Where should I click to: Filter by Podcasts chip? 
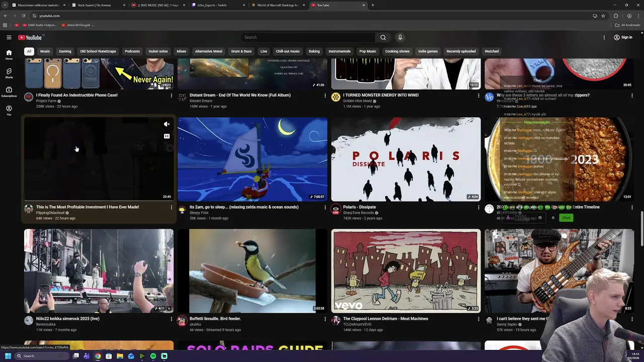click(x=132, y=51)
